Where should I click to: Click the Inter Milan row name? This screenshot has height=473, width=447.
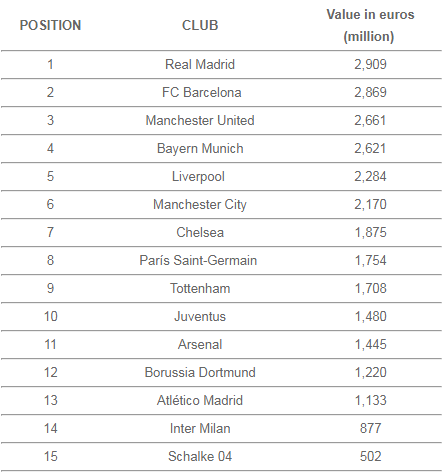pos(200,428)
